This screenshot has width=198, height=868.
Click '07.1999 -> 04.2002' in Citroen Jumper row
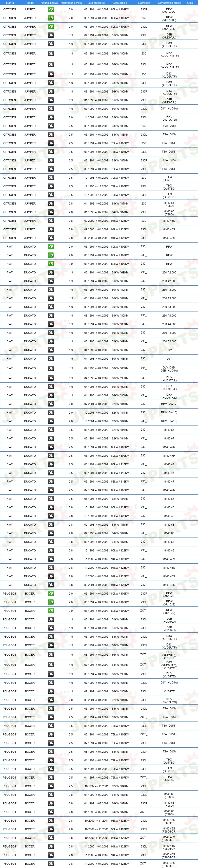96,109
